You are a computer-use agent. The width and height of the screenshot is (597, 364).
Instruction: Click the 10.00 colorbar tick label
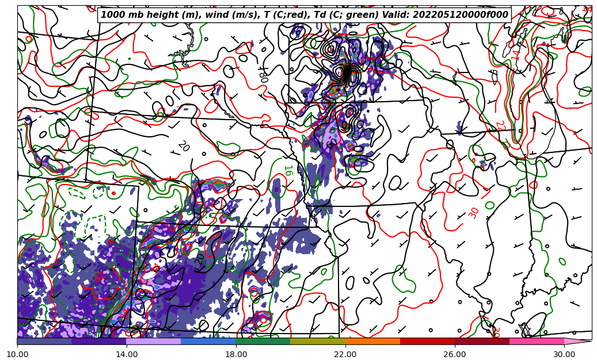point(17,354)
